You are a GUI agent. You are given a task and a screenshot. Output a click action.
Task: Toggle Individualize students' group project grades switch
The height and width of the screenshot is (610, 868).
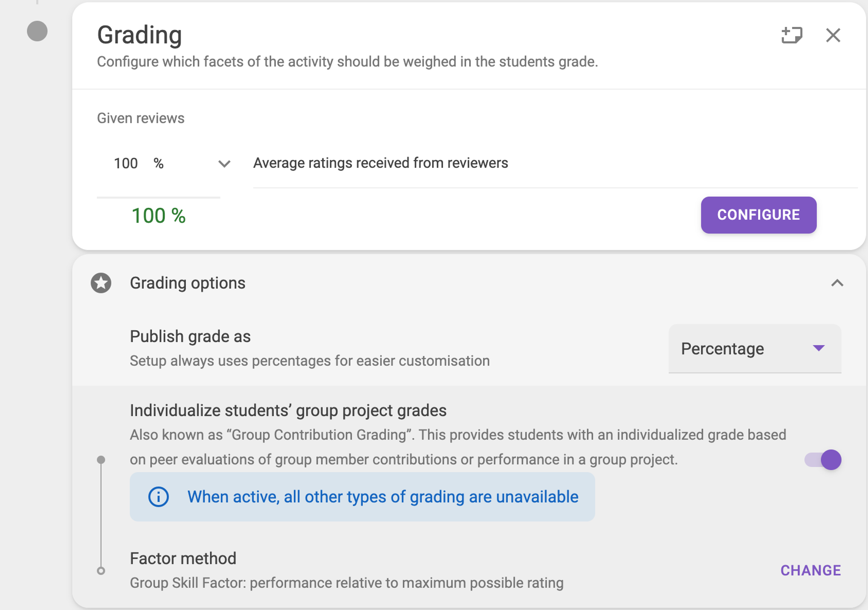click(823, 459)
